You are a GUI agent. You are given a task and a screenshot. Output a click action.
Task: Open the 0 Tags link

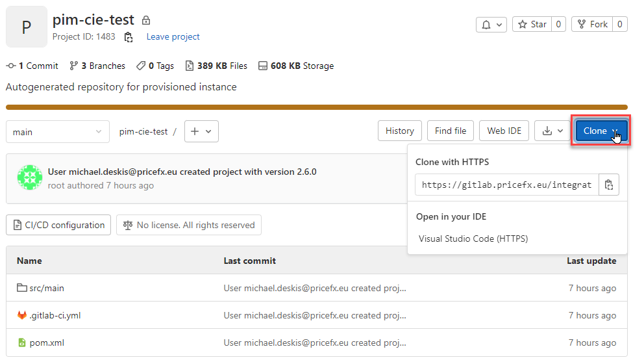[155, 66]
